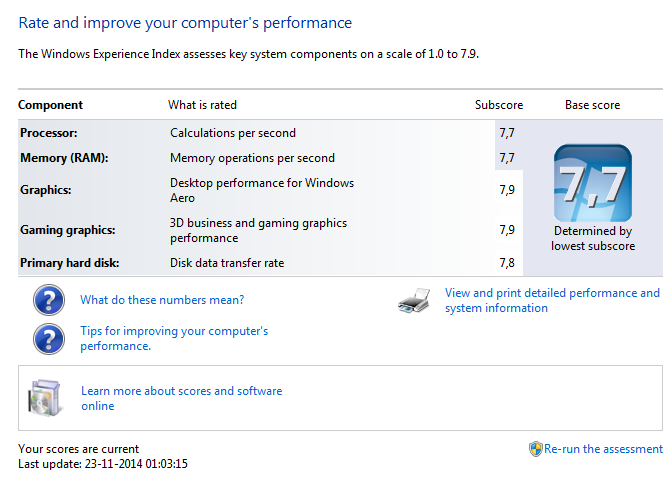Open tips for improving your computer's performance

174,338
